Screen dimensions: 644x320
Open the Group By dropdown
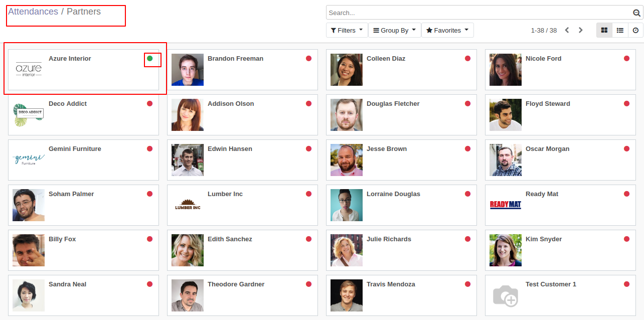point(395,30)
